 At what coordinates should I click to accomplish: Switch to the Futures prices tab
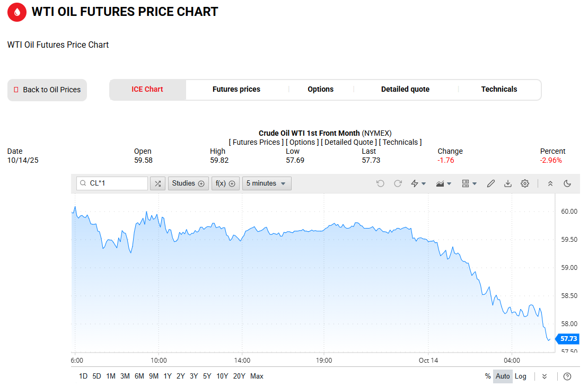click(x=236, y=90)
